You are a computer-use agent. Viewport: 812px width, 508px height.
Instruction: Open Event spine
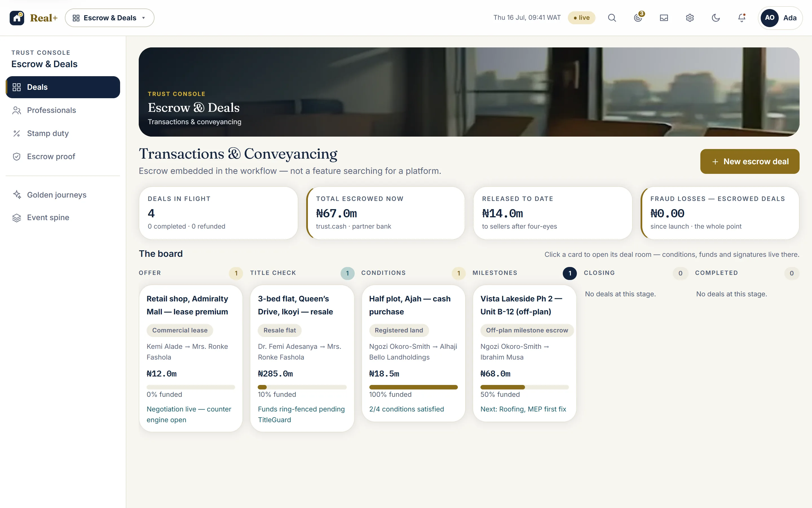63,218
